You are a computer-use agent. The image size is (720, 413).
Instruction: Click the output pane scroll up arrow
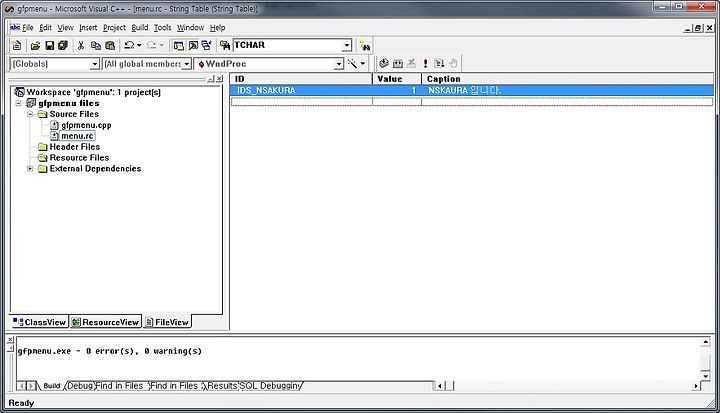tap(706, 342)
